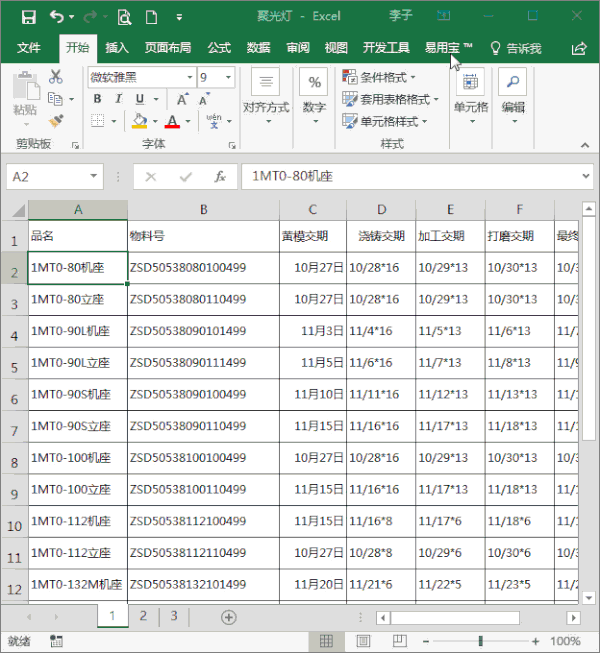Click the Share icon in ribbon
The height and width of the screenshot is (653, 600).
579,48
